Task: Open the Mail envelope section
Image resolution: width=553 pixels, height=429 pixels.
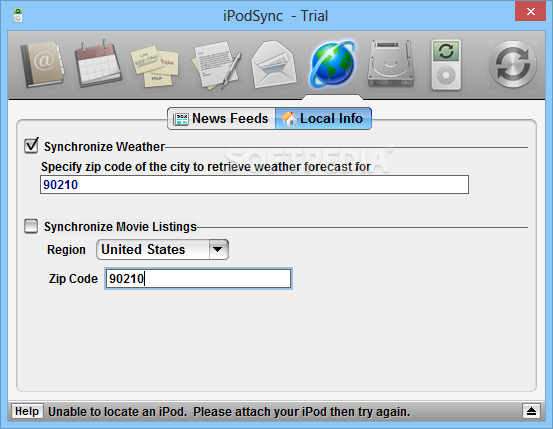Action: [x=274, y=65]
